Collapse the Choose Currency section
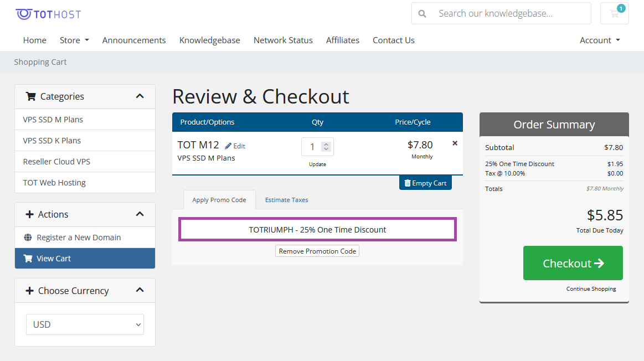This screenshot has height=361, width=644. tap(139, 290)
